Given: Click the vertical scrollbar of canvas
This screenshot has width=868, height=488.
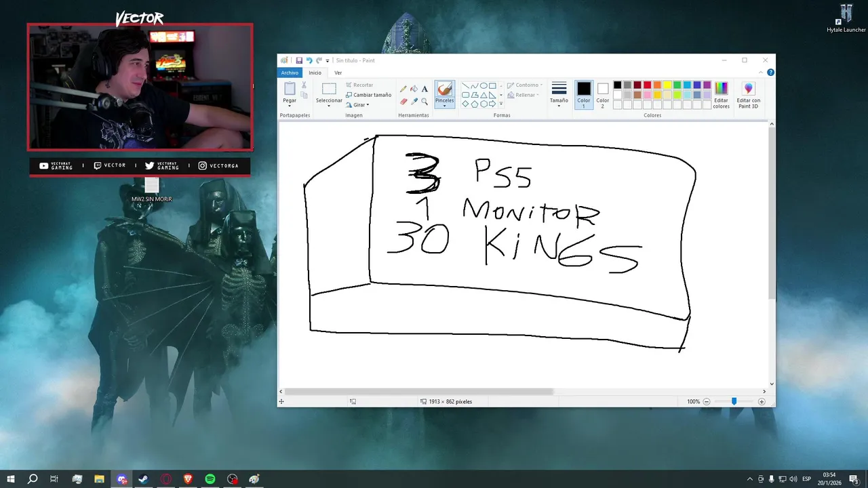Looking at the screenshot, I should [772, 213].
